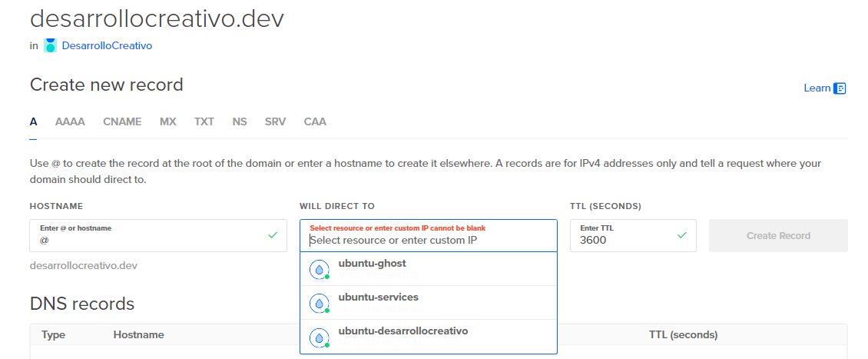The image size is (868, 359).
Task: Select ubuntu-ghost from the resource list
Action: click(429, 269)
